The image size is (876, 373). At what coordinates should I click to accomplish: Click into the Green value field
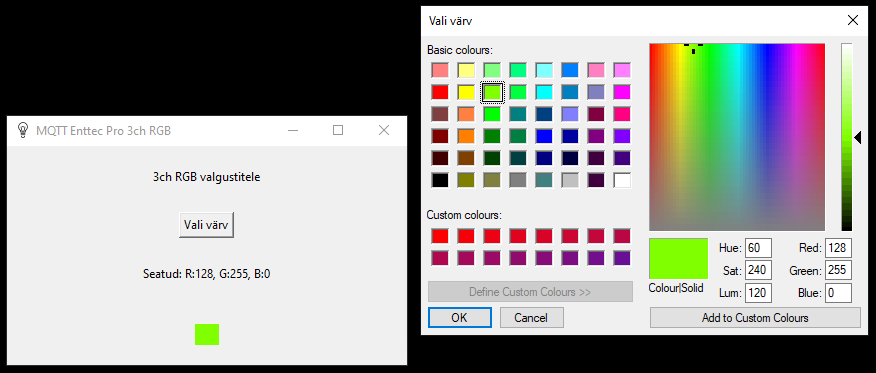coord(838,270)
